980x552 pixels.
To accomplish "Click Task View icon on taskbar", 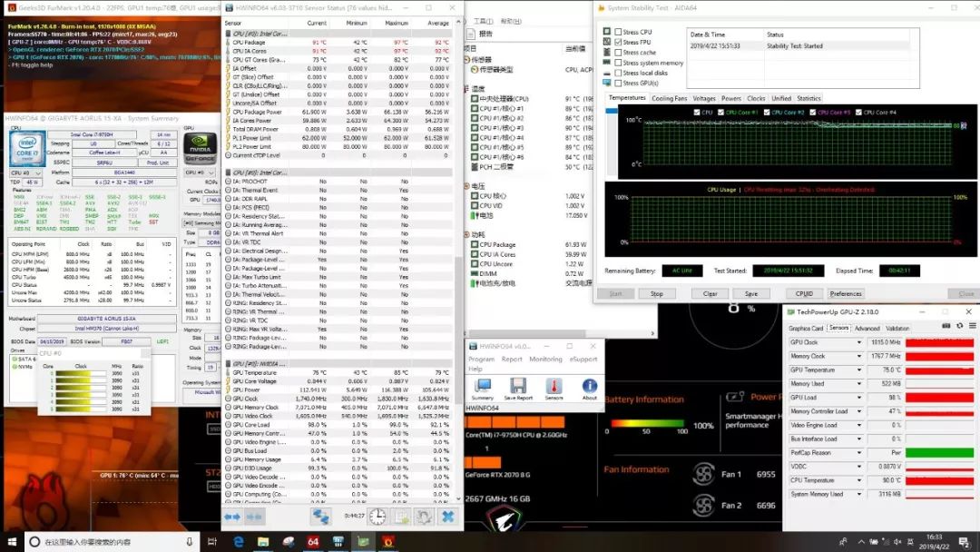I will point(211,541).
